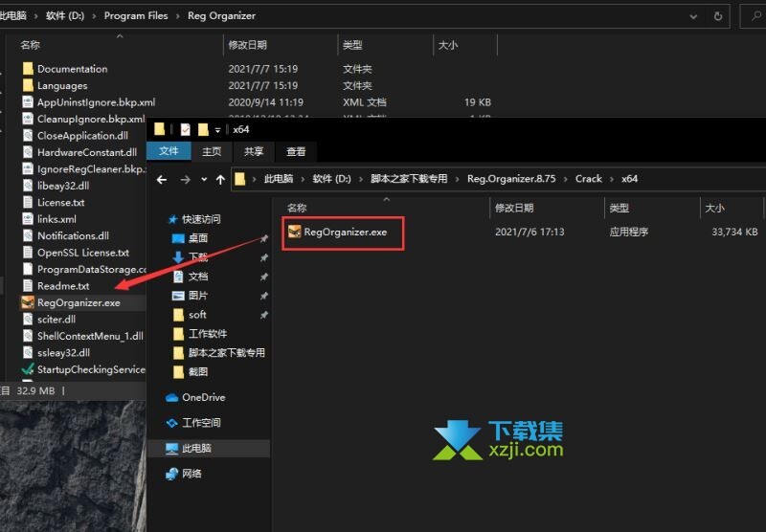Sort by 名称 column in x64 window

297,208
